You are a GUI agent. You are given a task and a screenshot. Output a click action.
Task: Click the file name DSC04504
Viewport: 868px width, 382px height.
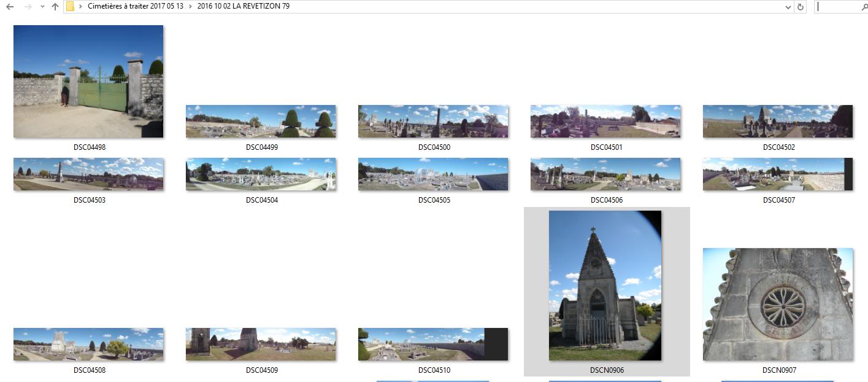point(262,200)
